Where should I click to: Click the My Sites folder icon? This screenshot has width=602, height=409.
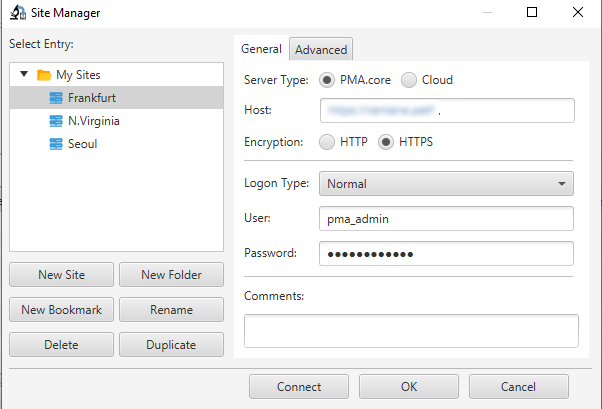coord(44,75)
